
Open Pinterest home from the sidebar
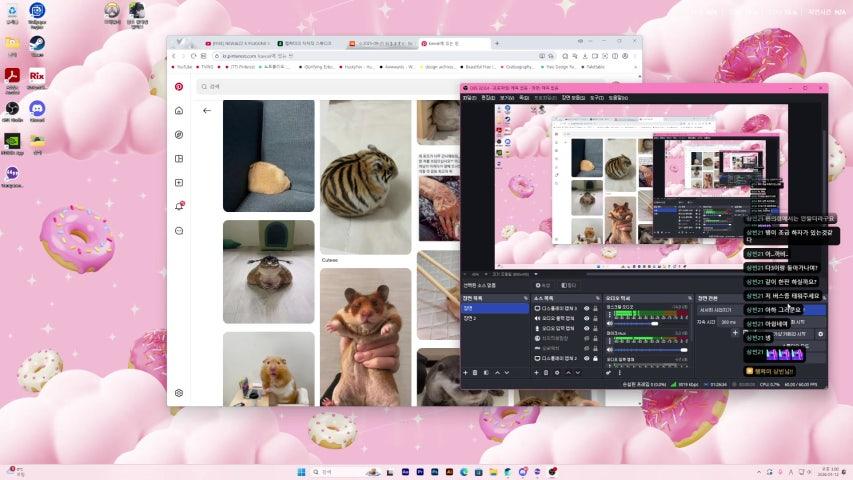coord(179,110)
